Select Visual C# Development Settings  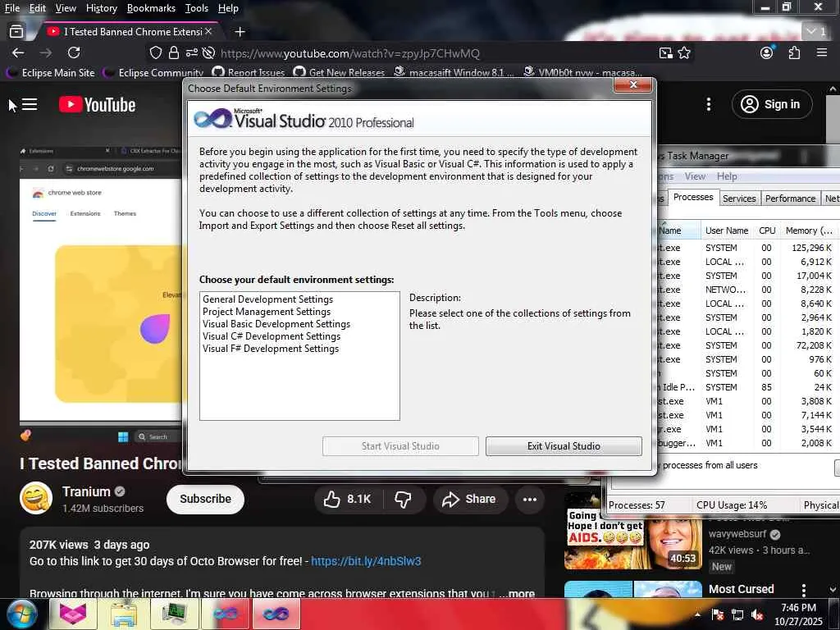point(272,336)
